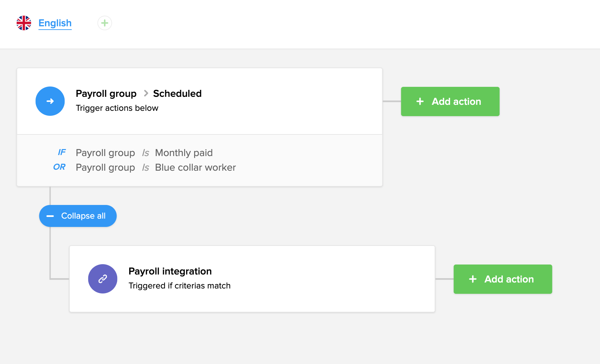
Task: Click the IF condition label
Action: coord(62,152)
